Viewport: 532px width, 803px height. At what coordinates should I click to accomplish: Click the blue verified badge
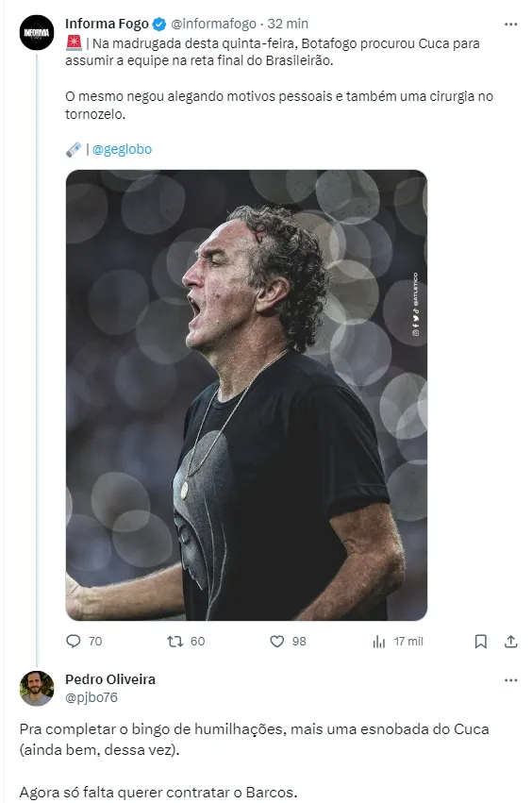coord(159,25)
